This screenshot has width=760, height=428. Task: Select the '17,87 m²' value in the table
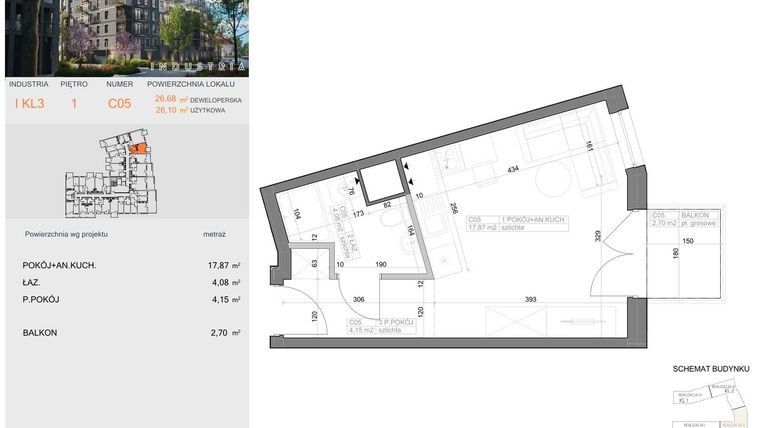(x=224, y=266)
